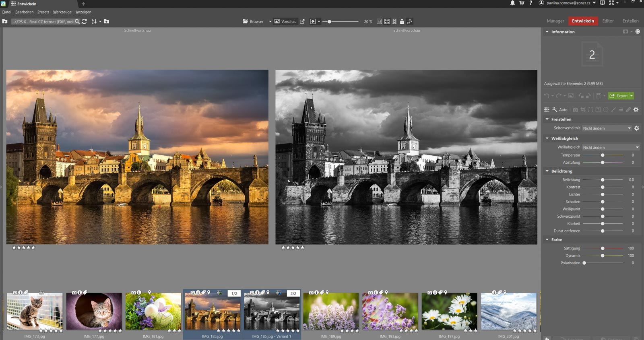Open the Seitenverhältnis dropdown
The width and height of the screenshot is (644, 340).
coord(607,128)
